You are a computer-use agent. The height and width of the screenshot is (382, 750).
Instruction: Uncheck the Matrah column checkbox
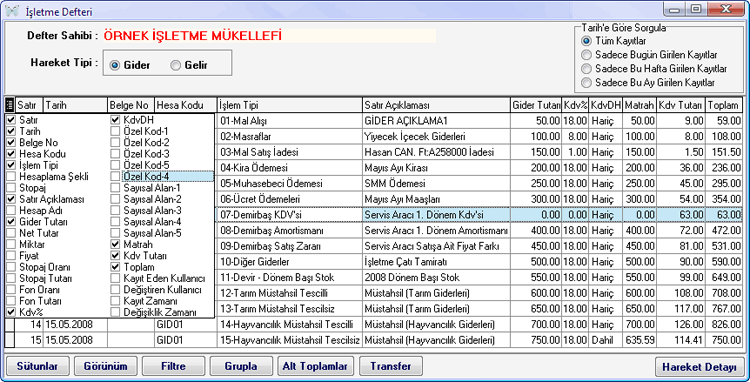115,245
